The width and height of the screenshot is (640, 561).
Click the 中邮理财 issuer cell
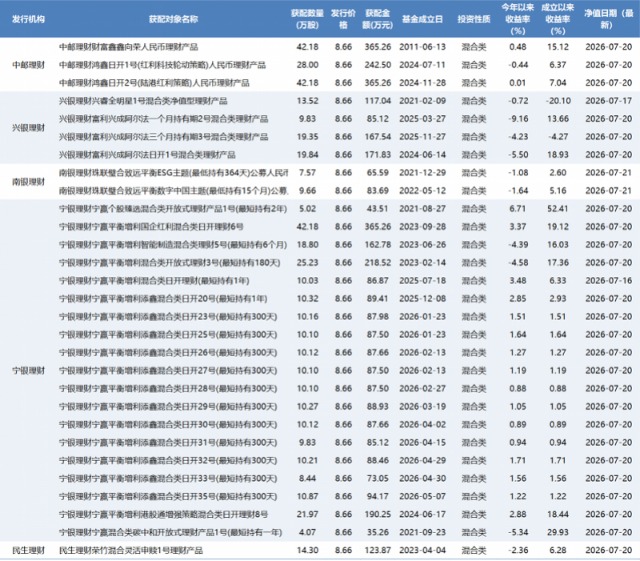[28, 65]
